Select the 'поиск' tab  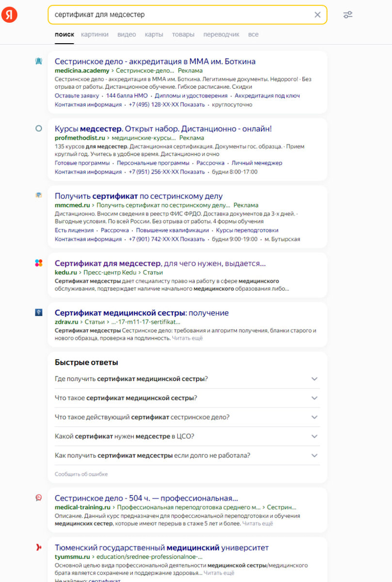click(x=64, y=34)
